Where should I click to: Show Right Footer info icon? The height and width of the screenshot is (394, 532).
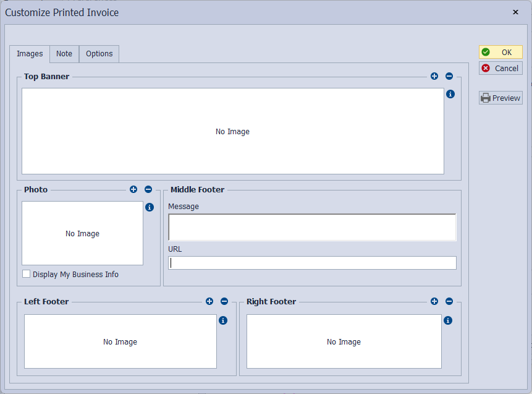pyautogui.click(x=448, y=320)
